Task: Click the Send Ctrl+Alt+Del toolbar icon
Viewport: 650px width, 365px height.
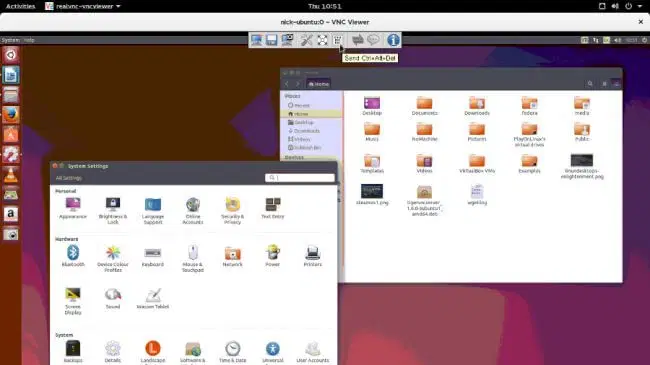Action: pos(337,40)
